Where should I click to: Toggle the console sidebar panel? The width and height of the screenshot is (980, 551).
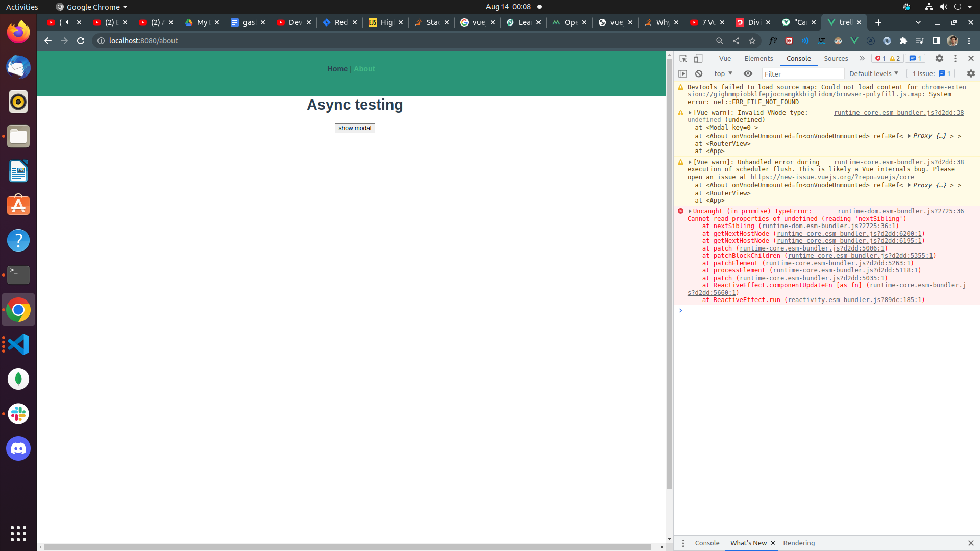pyautogui.click(x=682, y=73)
